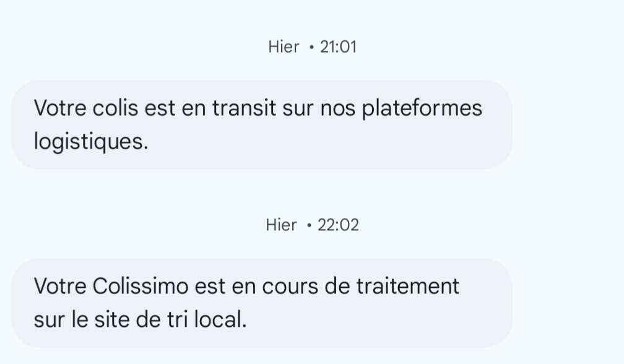Click the time 21:01
The height and width of the screenshot is (364, 624).
[338, 47]
